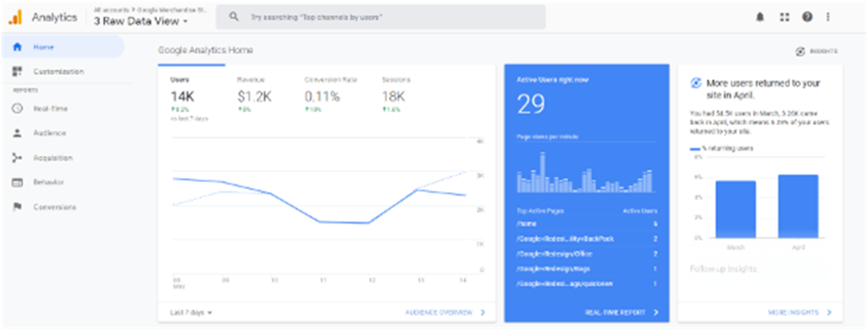The height and width of the screenshot is (331, 868).
Task: Open the apps grid icon
Action: pos(784,17)
